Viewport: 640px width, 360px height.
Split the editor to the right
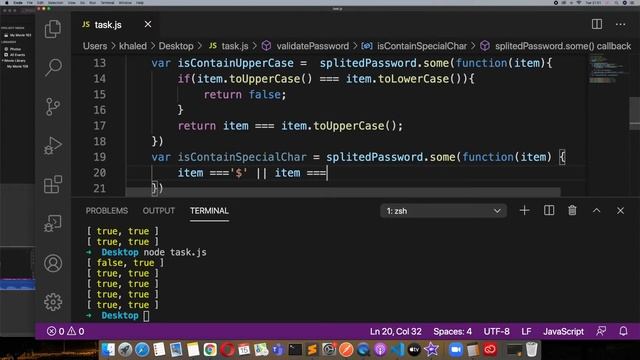[x=597, y=24]
